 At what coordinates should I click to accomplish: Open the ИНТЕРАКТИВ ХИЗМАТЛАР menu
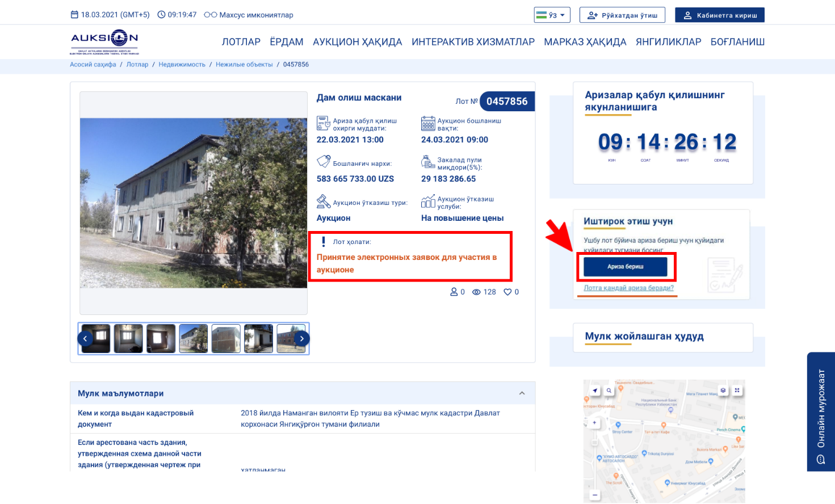pos(473,42)
